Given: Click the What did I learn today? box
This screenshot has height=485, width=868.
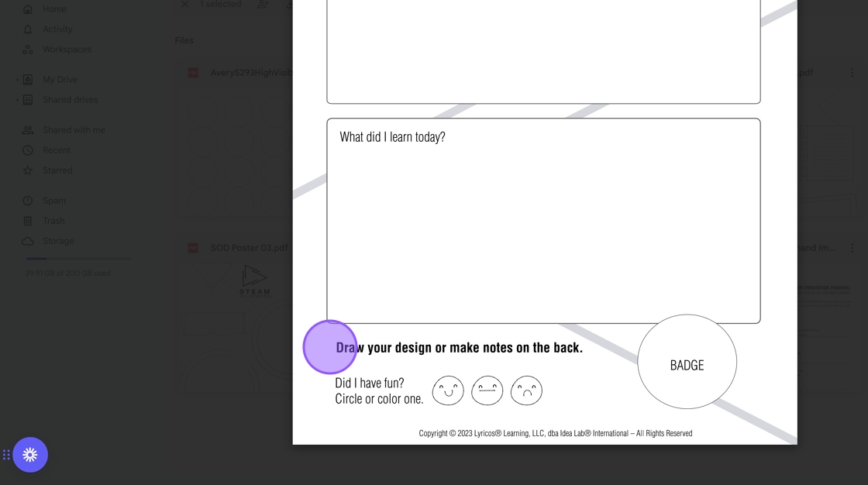Looking at the screenshot, I should [543, 221].
